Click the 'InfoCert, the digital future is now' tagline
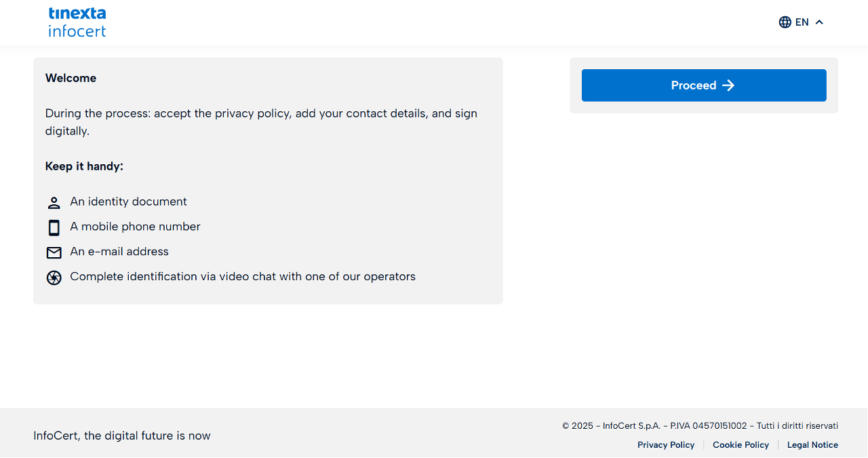This screenshot has width=868, height=458. [122, 436]
